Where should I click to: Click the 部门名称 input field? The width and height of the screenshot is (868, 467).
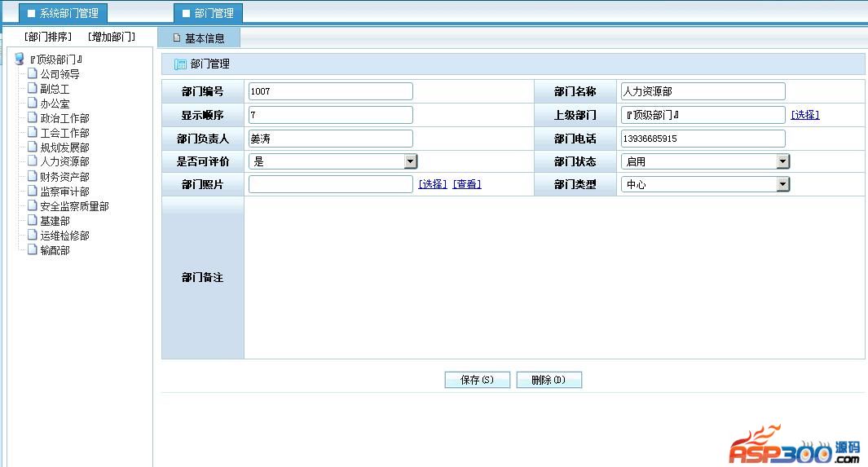click(x=703, y=91)
